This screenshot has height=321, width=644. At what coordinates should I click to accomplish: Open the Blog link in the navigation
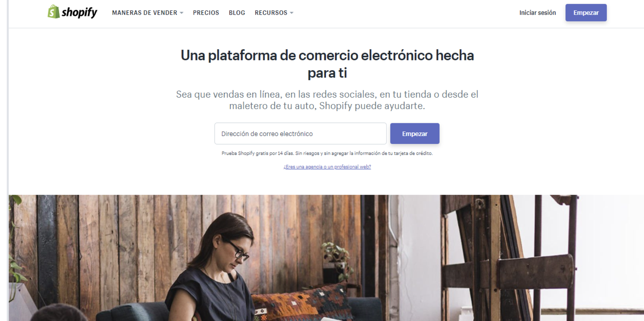coord(237,13)
